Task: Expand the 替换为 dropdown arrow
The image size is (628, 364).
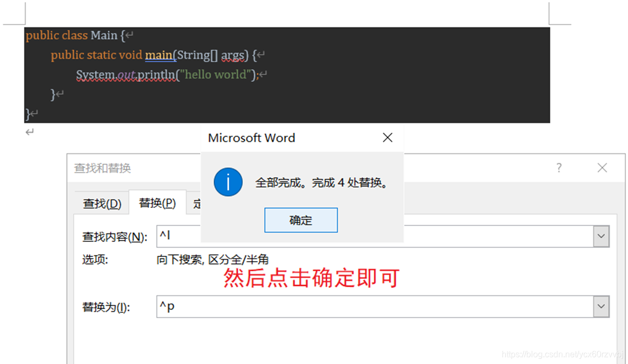Action: coord(601,307)
